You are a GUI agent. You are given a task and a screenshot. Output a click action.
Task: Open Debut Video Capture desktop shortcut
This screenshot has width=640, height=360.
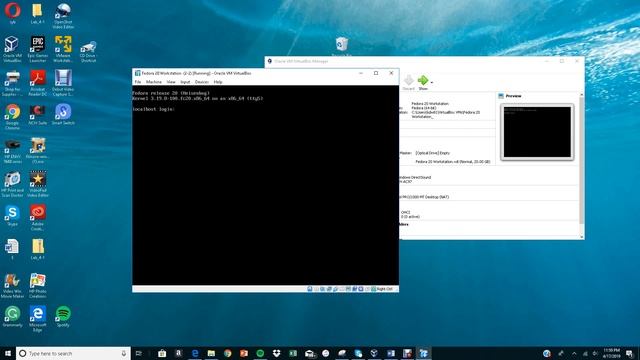(63, 83)
